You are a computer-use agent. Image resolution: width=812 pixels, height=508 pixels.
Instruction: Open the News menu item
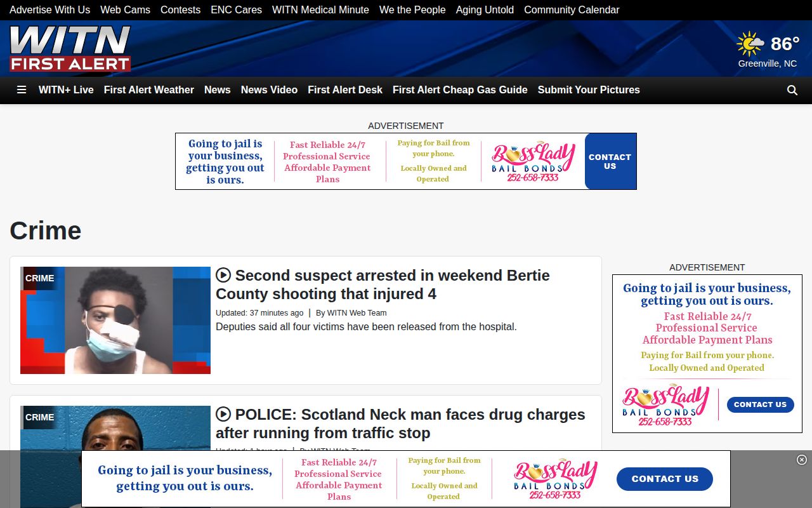tap(217, 90)
